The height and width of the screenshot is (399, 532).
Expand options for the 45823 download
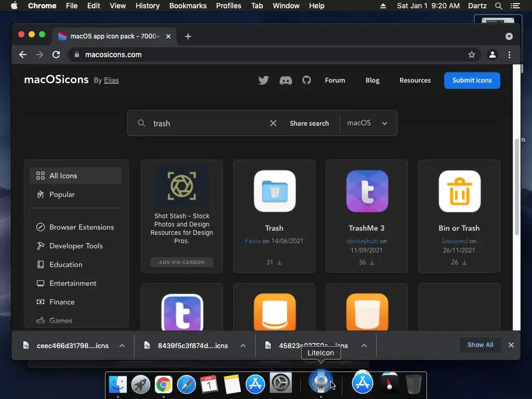(364, 345)
